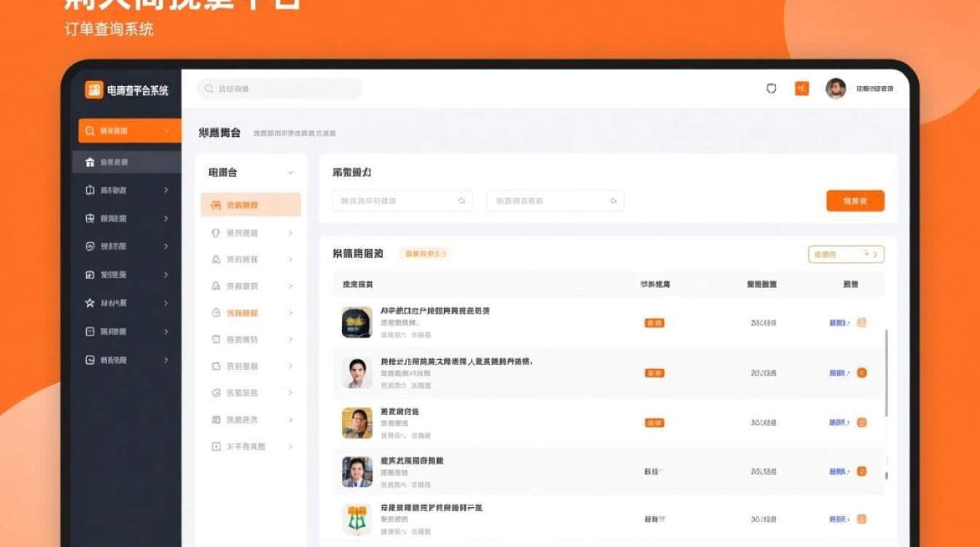The height and width of the screenshot is (547, 980).
Task: Click the orange action icon on the first table row
Action: click(861, 323)
